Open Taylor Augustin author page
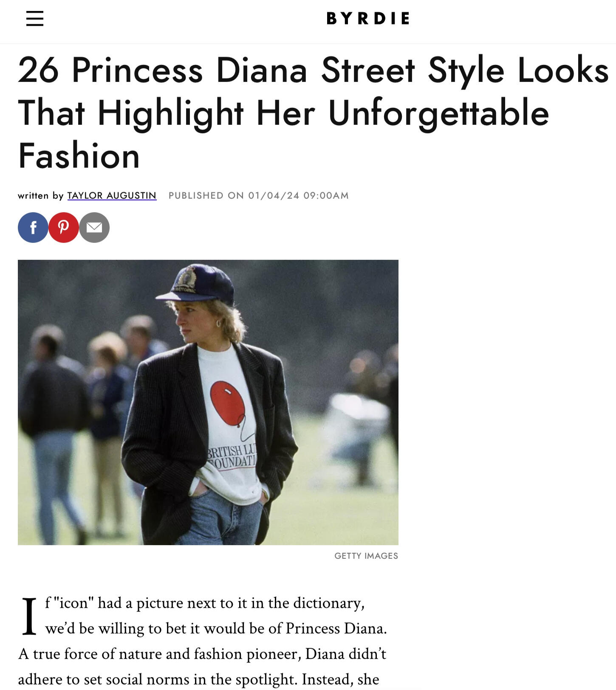This screenshot has height=690, width=616. point(112,195)
